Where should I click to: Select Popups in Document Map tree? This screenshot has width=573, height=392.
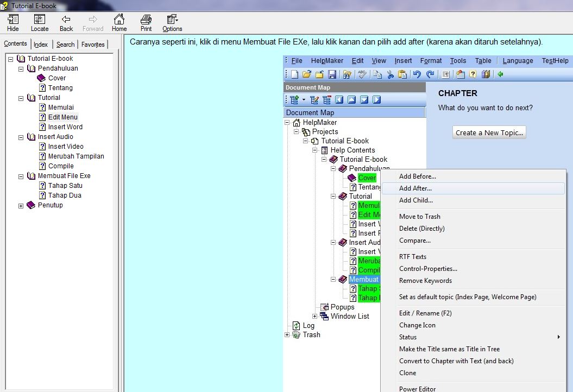[342, 307]
